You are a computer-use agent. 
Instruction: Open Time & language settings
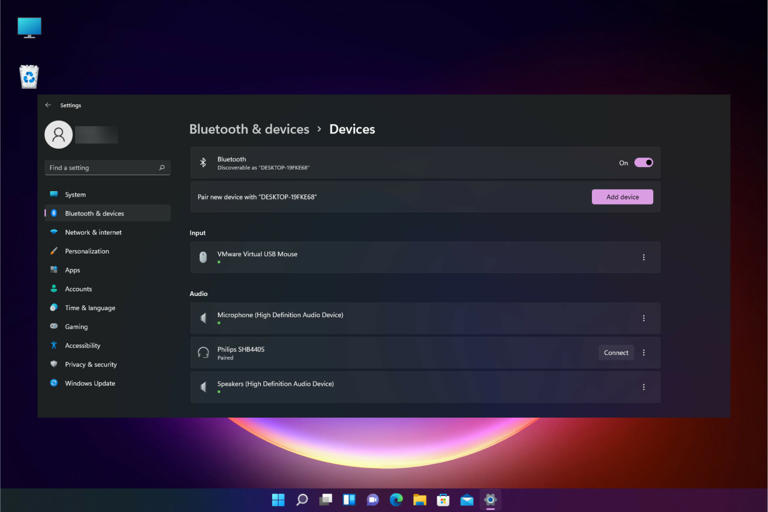point(107,308)
